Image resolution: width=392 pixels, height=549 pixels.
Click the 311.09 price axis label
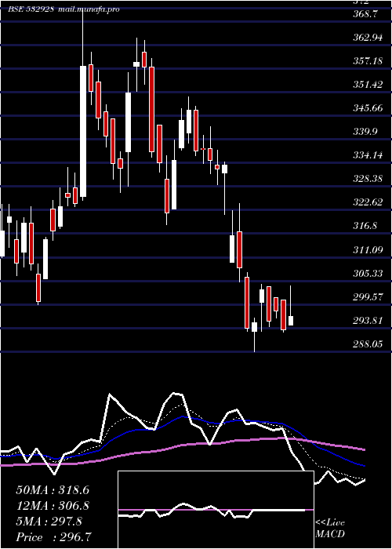(x=368, y=249)
